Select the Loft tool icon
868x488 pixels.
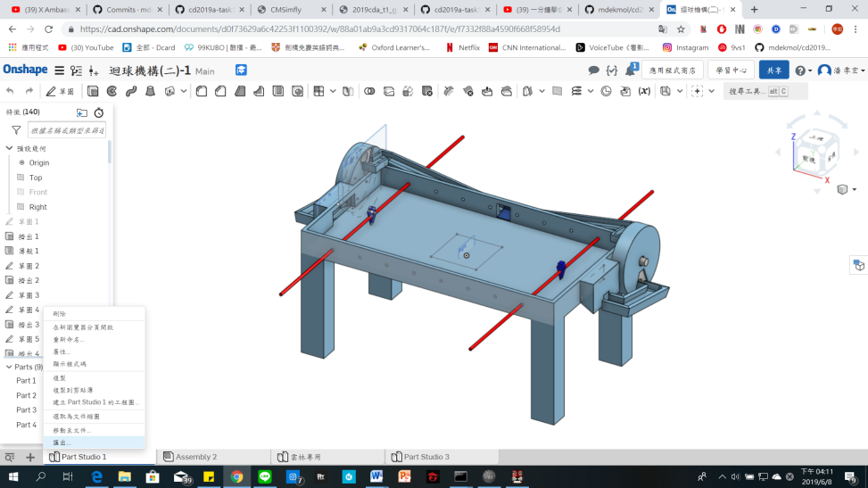pos(150,91)
